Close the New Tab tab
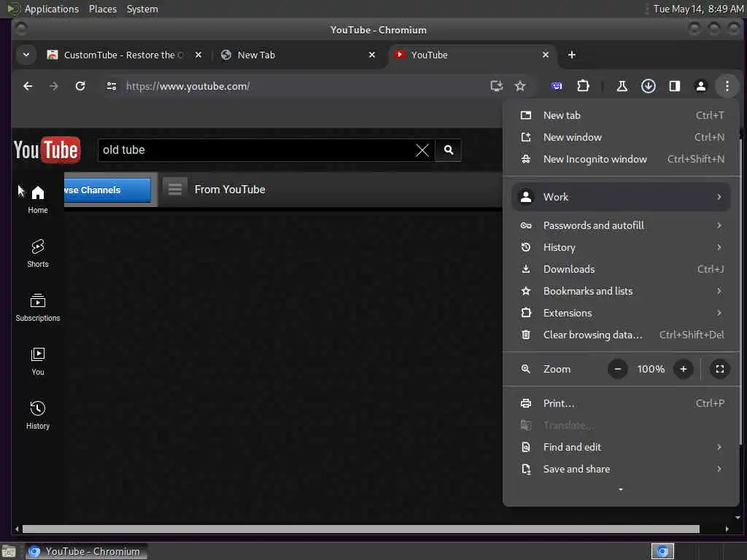Screen dimensions: 747x560 point(371,55)
